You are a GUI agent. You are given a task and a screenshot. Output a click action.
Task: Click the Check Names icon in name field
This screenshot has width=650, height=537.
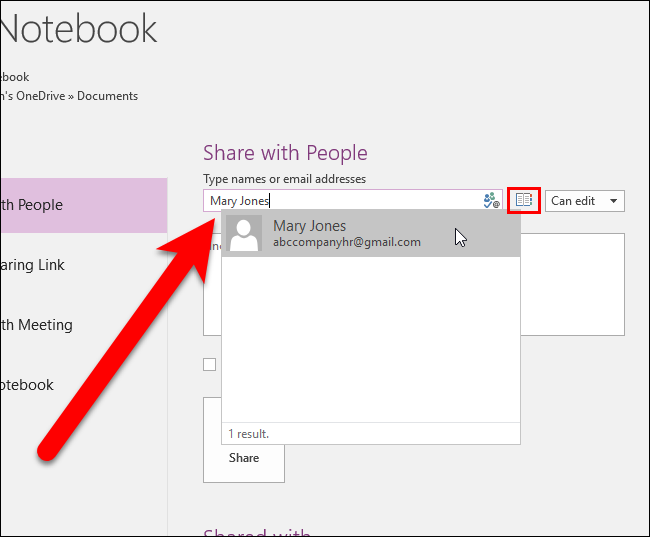pos(491,201)
